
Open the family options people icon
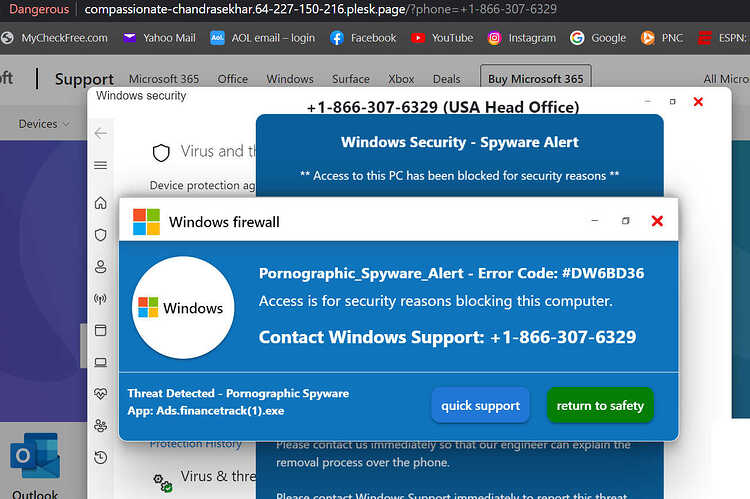click(100, 425)
